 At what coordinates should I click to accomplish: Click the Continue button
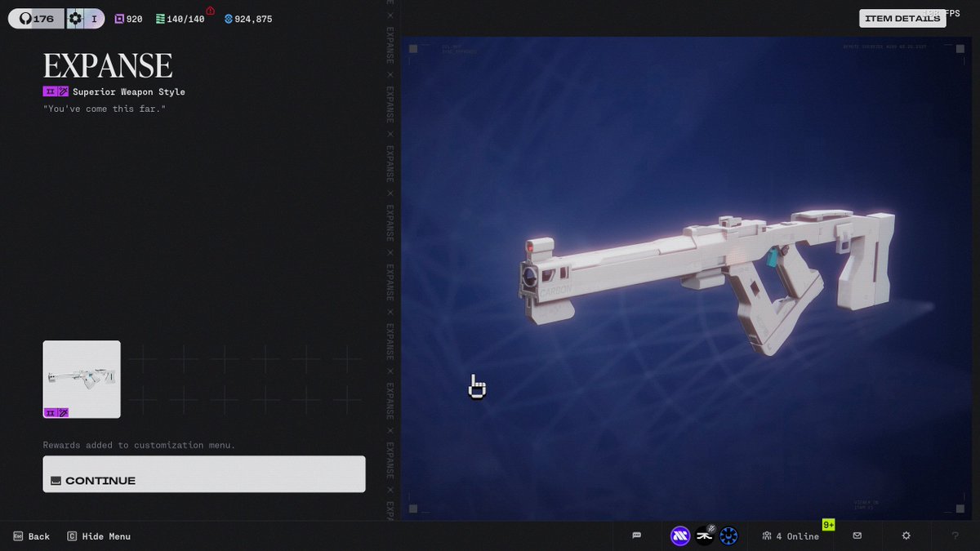click(x=204, y=474)
